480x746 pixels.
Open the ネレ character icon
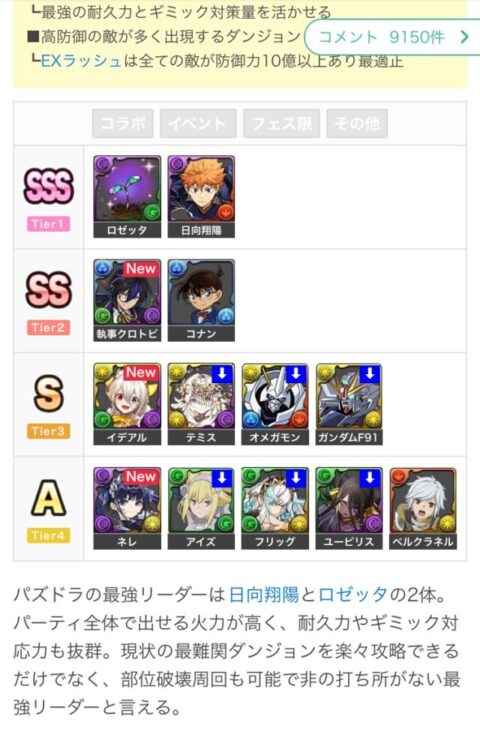tap(127, 508)
